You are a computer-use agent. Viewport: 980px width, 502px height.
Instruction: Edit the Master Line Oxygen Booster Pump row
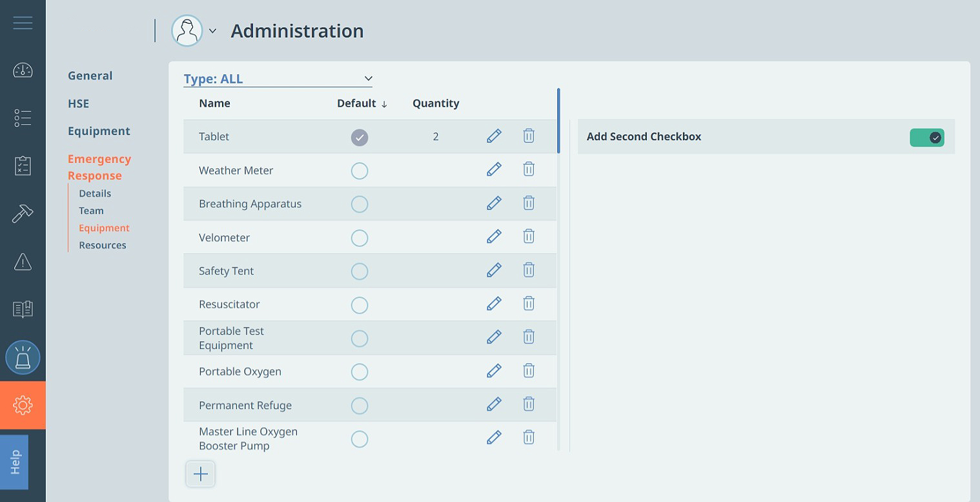[494, 438]
